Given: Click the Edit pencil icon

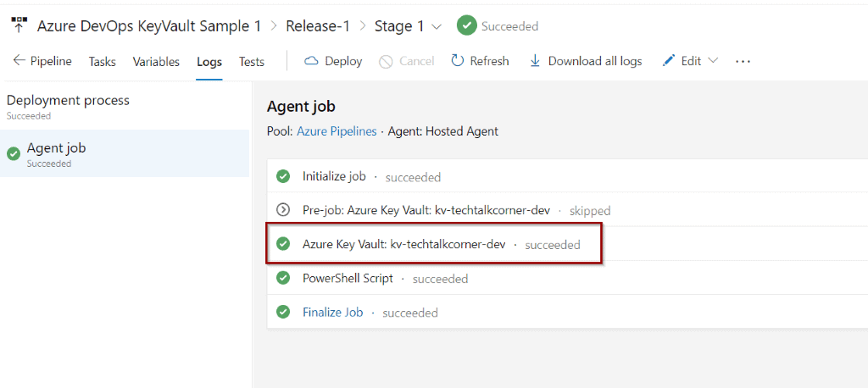Looking at the screenshot, I should point(669,60).
